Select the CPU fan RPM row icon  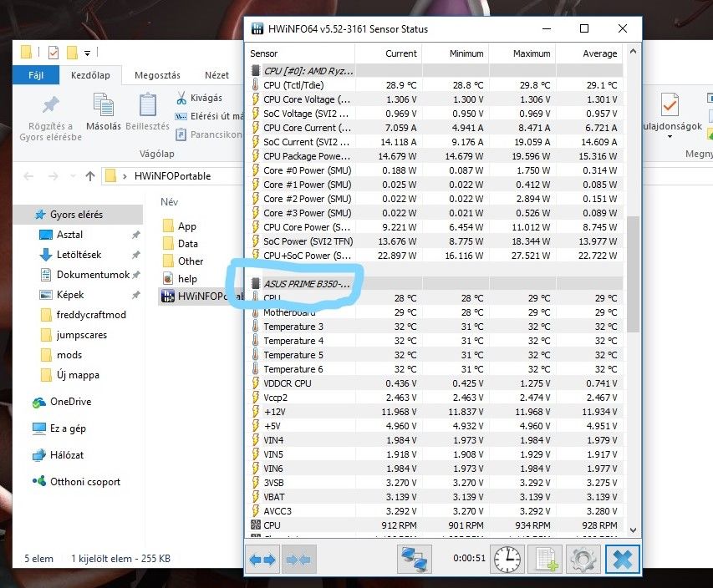256,525
